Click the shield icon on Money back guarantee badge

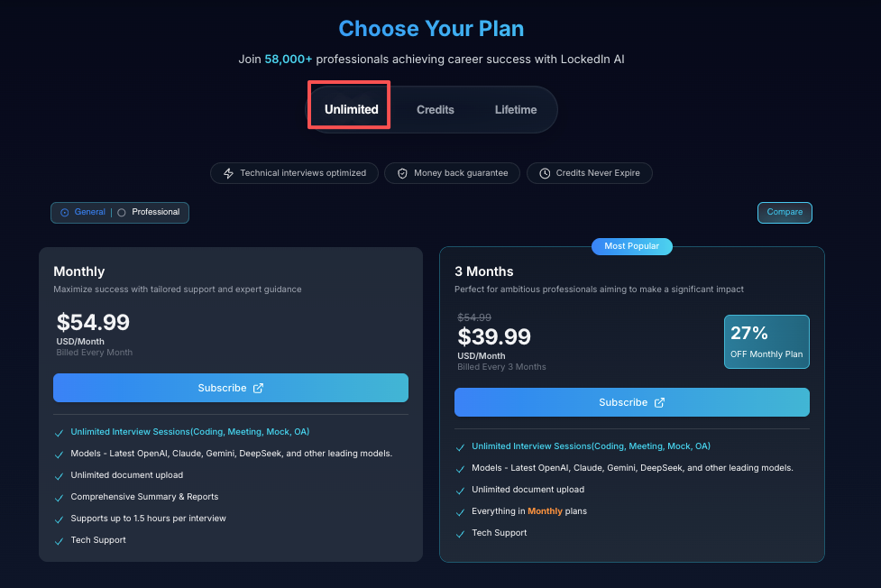402,173
